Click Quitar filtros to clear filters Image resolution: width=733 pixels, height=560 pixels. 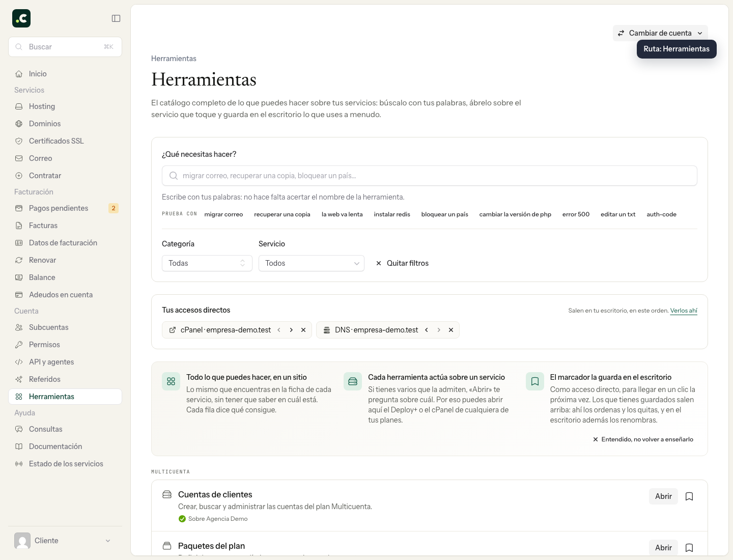pyautogui.click(x=402, y=263)
